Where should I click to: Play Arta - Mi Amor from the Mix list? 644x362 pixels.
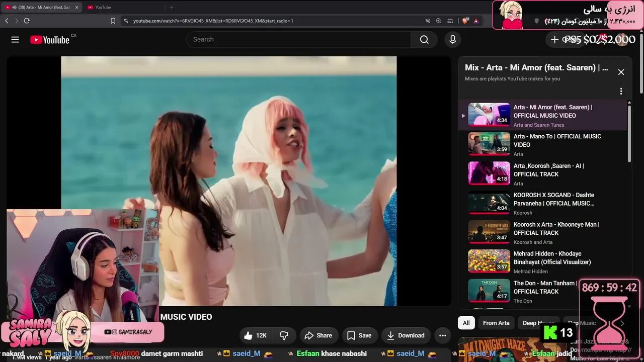(543, 116)
